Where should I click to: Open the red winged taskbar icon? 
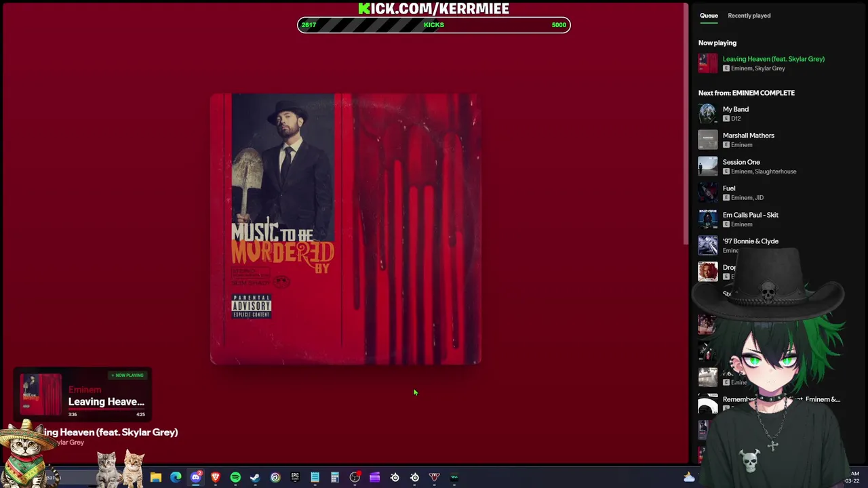click(435, 477)
